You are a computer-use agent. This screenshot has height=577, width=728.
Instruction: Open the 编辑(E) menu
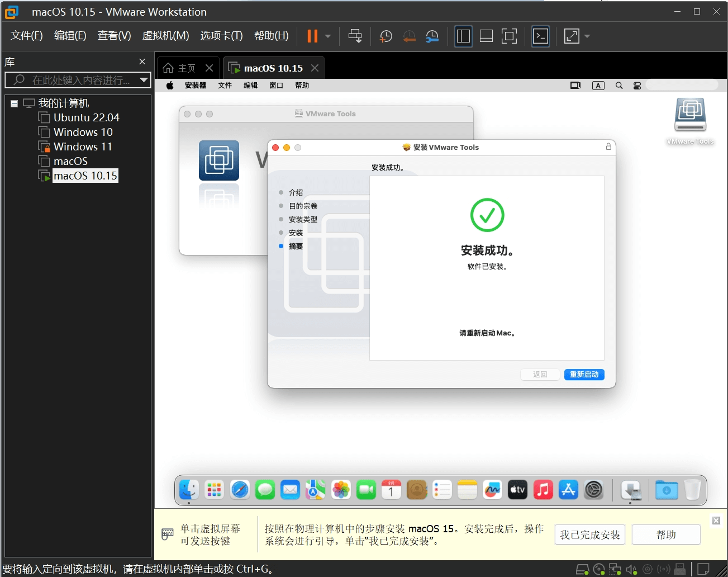click(x=70, y=36)
